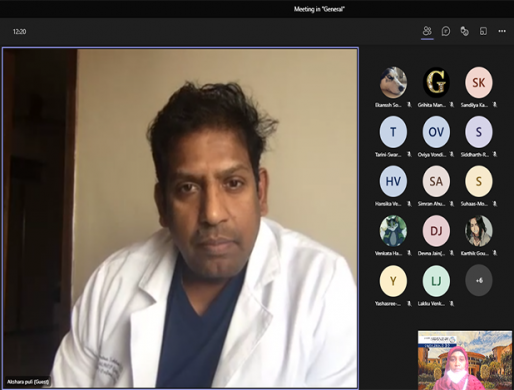Click the main speaker video feed

(180, 218)
